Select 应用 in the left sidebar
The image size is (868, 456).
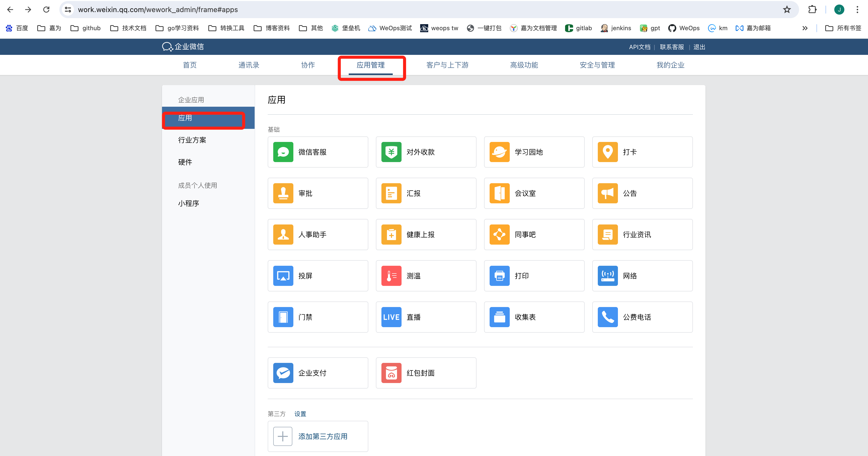point(208,118)
